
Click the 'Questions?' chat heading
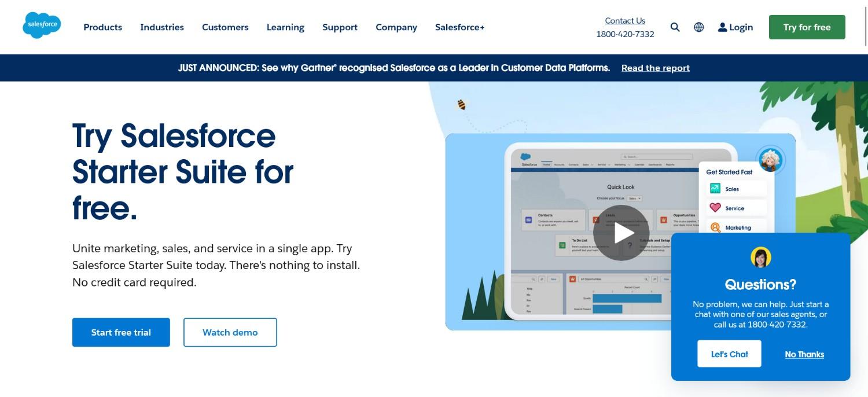pyautogui.click(x=760, y=284)
